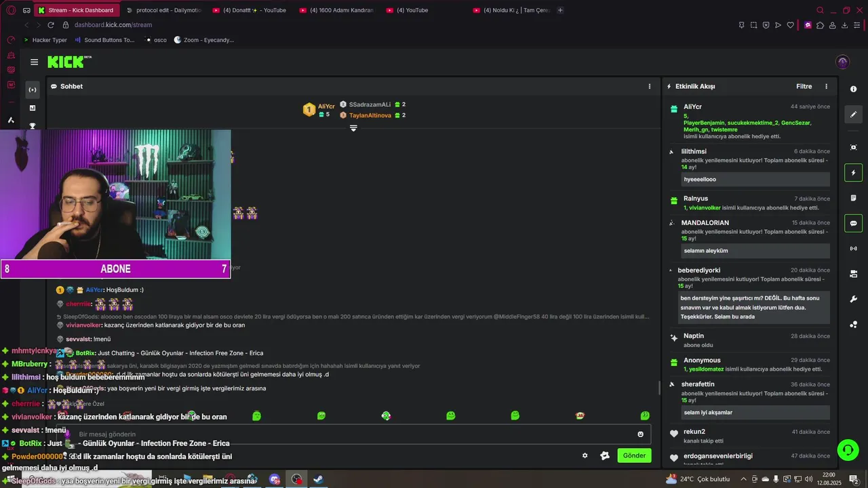This screenshot has width=868, height=488.
Task: Toggle the green lightning activity feed panel
Action: (x=853, y=172)
